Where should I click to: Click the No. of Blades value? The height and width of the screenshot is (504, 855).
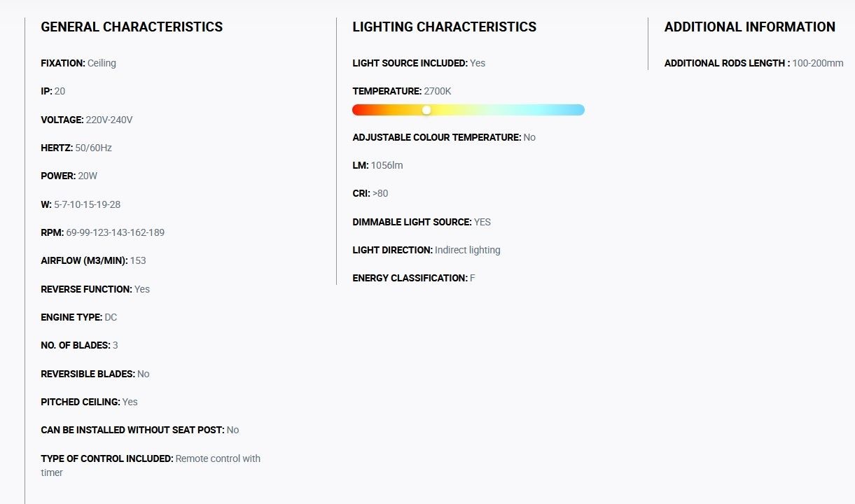tap(115, 345)
